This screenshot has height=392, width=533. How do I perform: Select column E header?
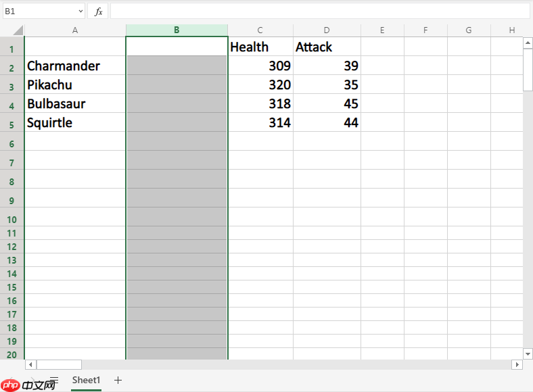tap(382, 30)
